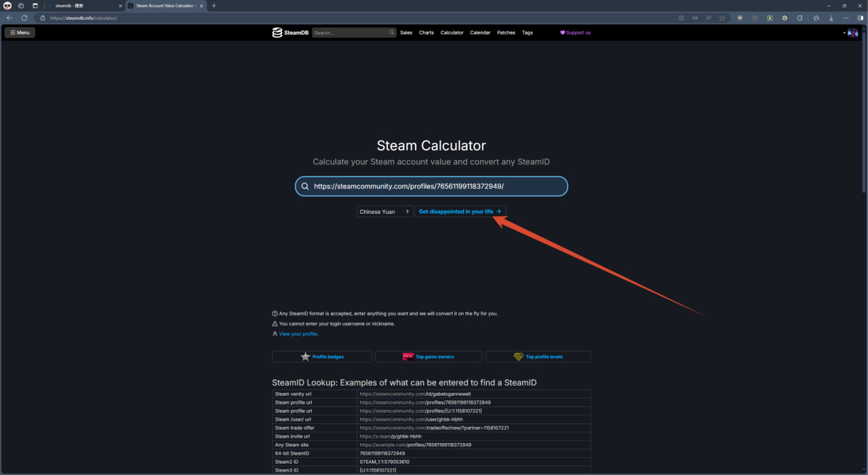This screenshot has height=475, width=868.
Task: Open the SteamDB Menu button
Action: click(x=20, y=33)
